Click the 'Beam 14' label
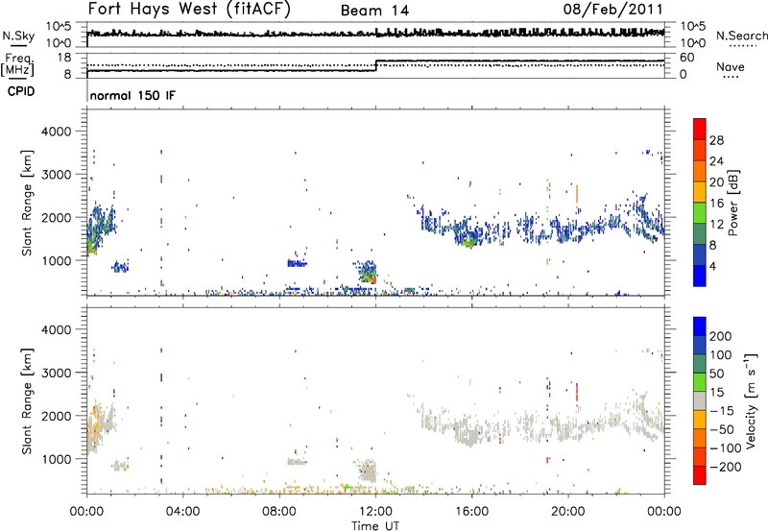The image size is (768, 532). pyautogui.click(x=374, y=11)
